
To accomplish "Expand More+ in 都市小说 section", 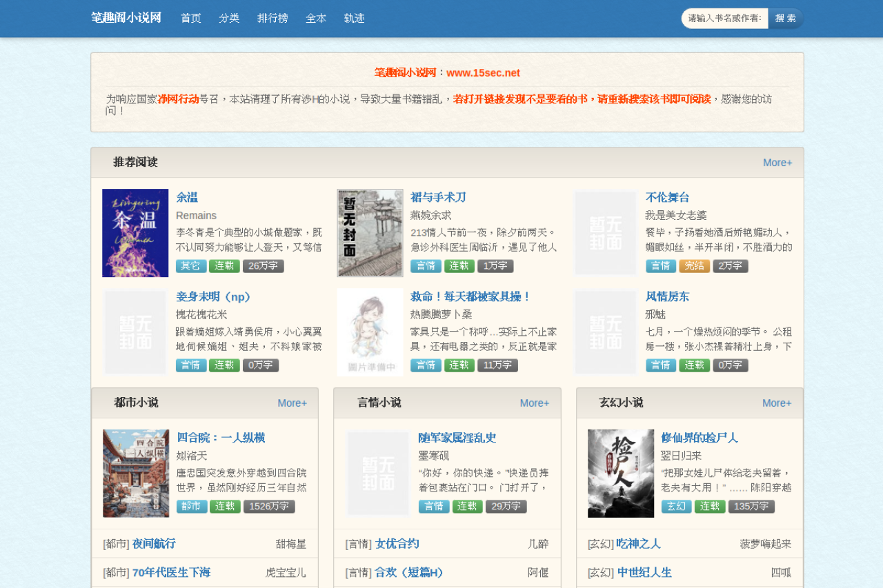I will pyautogui.click(x=292, y=403).
